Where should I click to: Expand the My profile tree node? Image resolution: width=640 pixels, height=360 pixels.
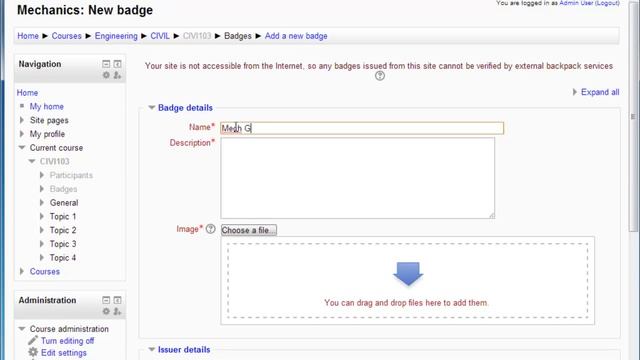tap(22, 134)
